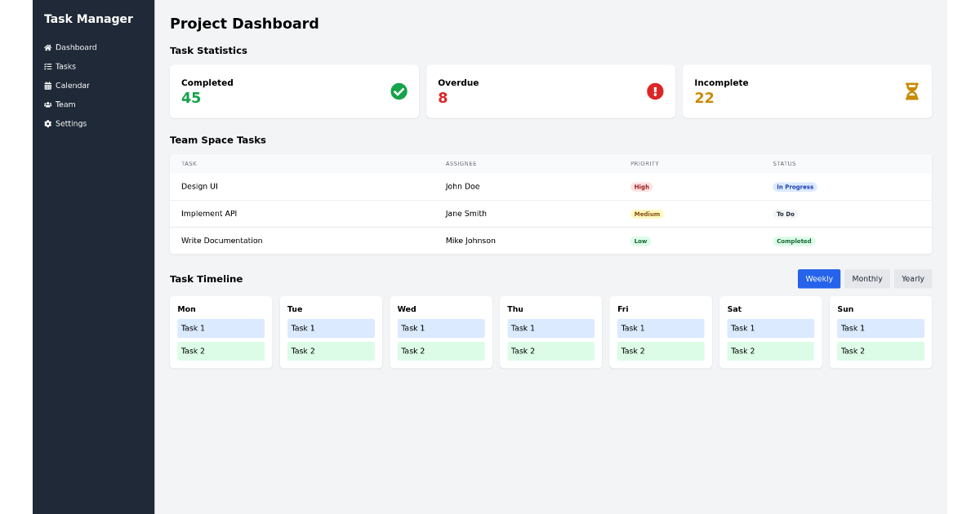Screen dimensions: 980x514
Task: Click the Weekly view button
Action: pyautogui.click(x=818, y=278)
